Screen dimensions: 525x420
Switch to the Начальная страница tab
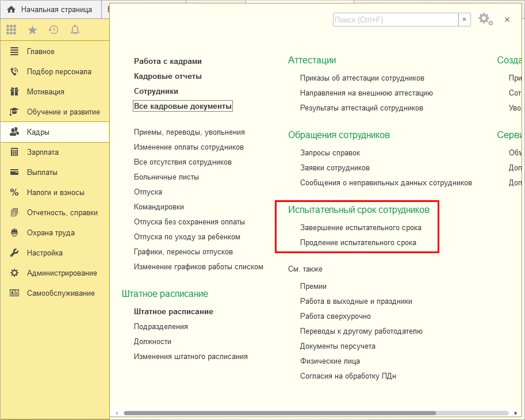click(56, 10)
